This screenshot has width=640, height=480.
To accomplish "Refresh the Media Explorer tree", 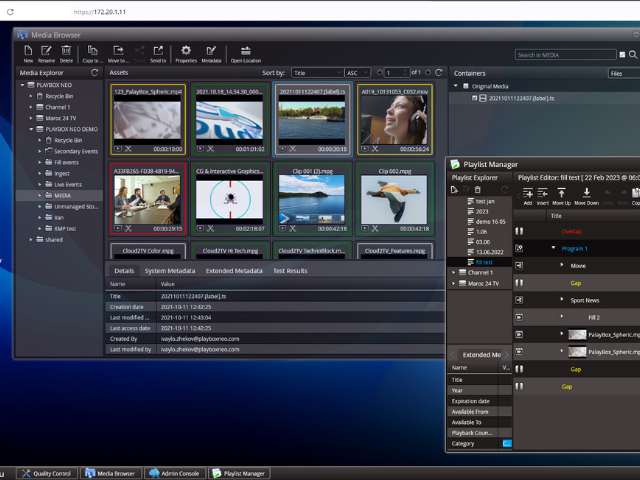I will 94,72.
